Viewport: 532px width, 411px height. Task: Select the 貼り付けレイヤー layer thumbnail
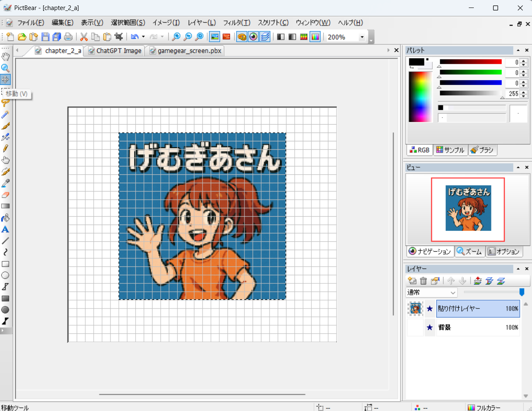[415, 309]
